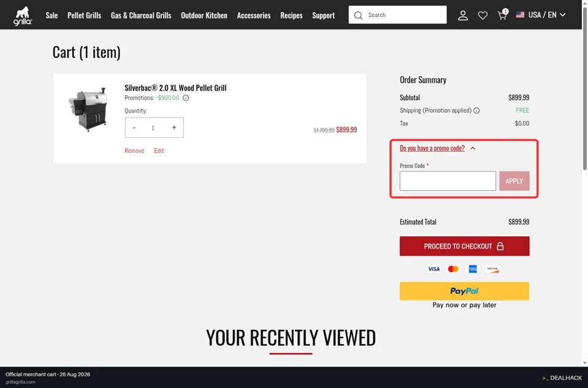Show shipping promotion info icon

(x=477, y=111)
